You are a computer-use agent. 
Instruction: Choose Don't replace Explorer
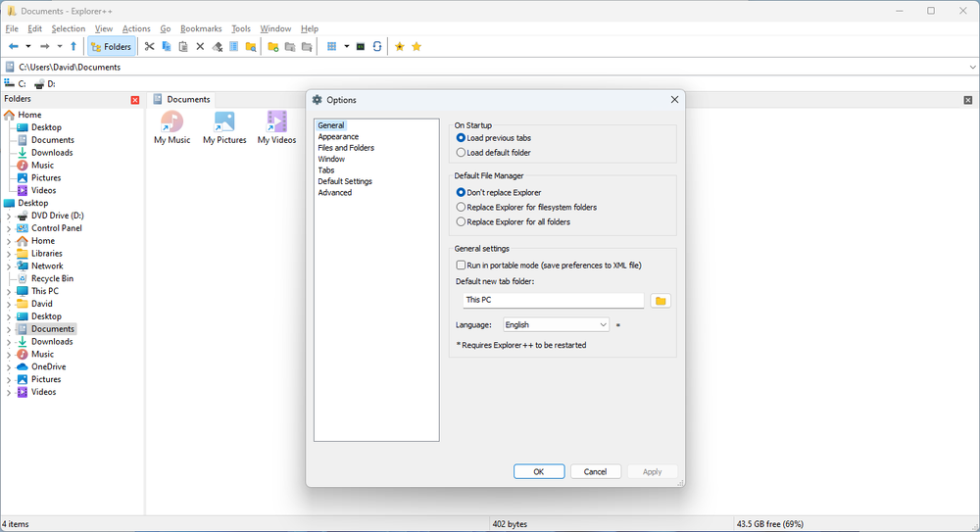tap(499, 193)
